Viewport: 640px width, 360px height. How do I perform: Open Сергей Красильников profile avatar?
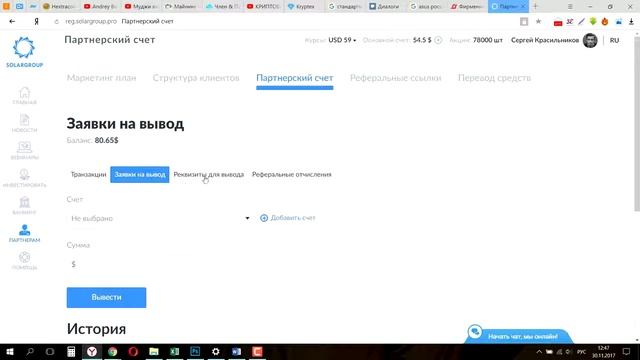coord(590,40)
